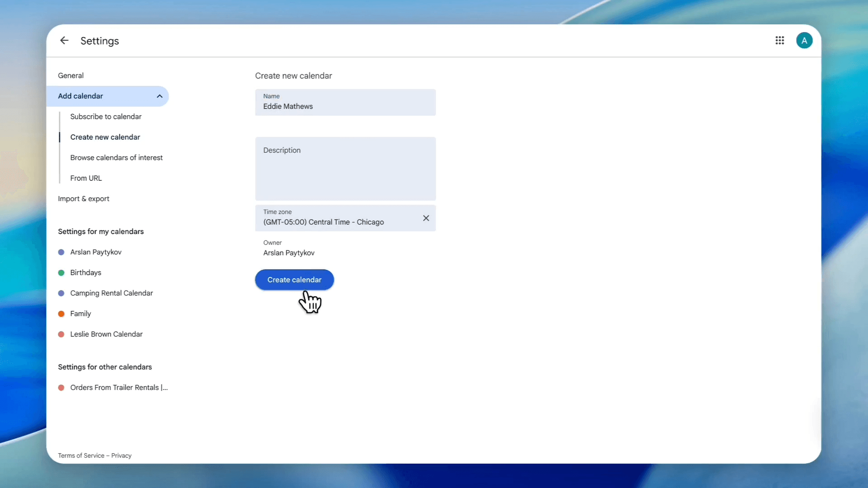Clear the time zone with X icon
This screenshot has height=488, width=868.
pyautogui.click(x=426, y=218)
